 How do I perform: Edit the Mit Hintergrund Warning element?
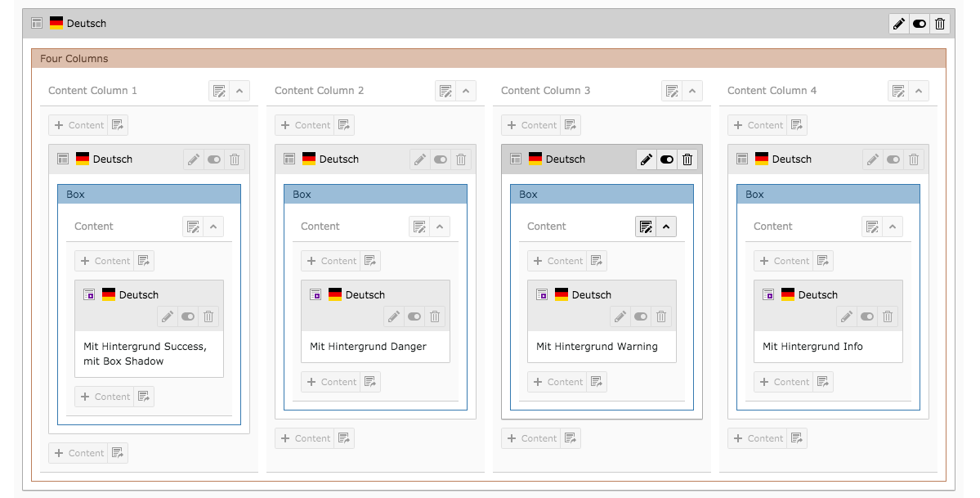point(620,316)
